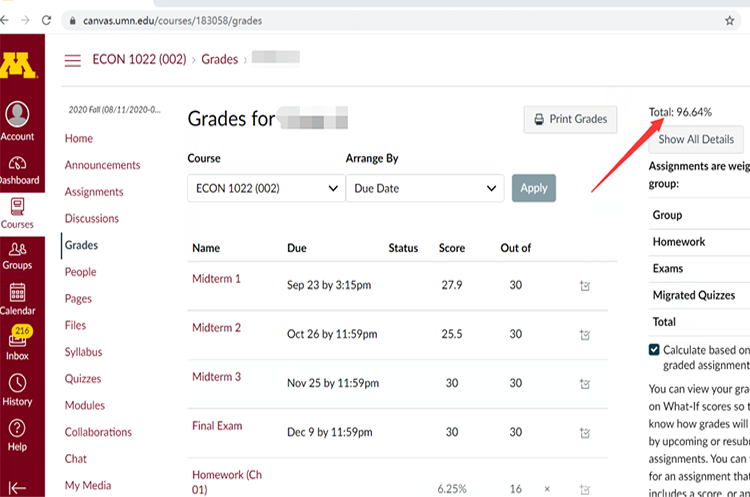Open Grades breadcrumb link

pyautogui.click(x=220, y=59)
